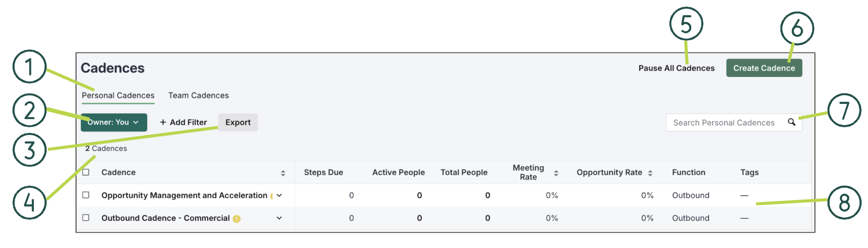Expand the Outbound Cadence - Commercial chevron
Image resolution: width=868 pixels, height=248 pixels.
[279, 218]
